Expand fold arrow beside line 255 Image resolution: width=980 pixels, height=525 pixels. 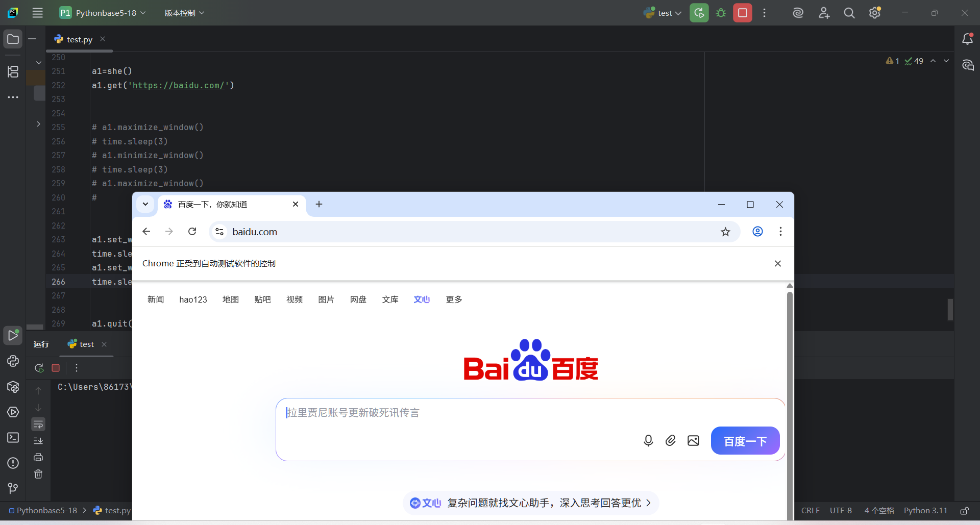click(x=38, y=124)
